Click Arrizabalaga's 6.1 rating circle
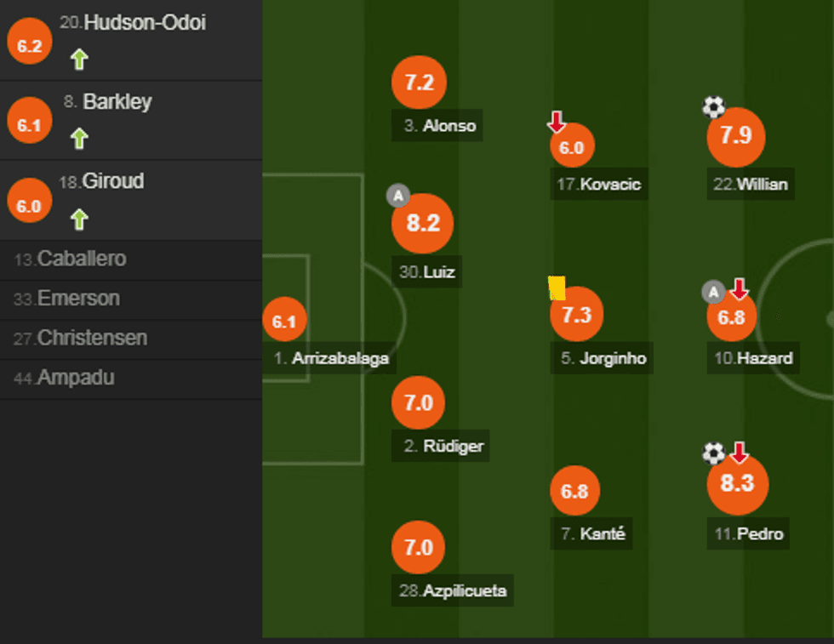834x644 pixels. tap(284, 322)
